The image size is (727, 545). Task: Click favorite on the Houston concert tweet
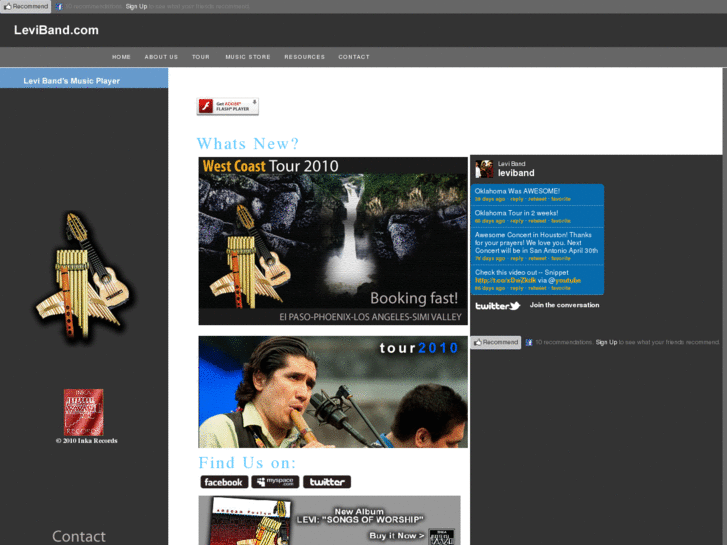tap(561, 258)
